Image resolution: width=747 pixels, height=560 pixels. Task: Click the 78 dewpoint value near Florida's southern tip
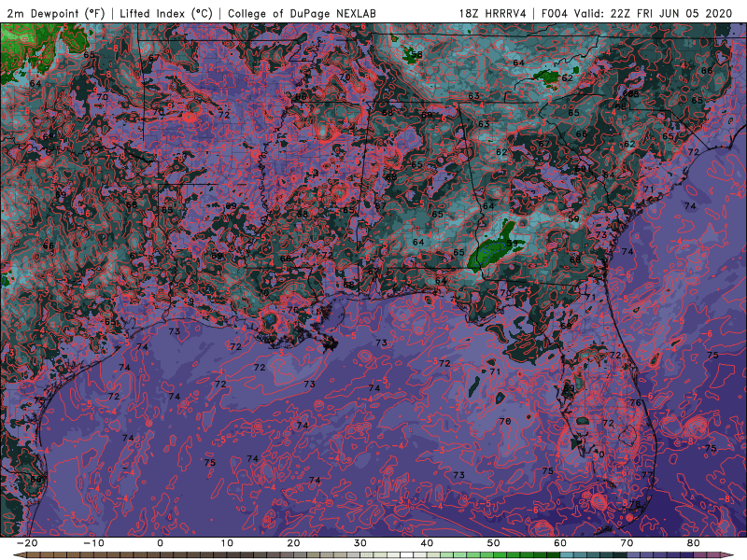point(635,504)
